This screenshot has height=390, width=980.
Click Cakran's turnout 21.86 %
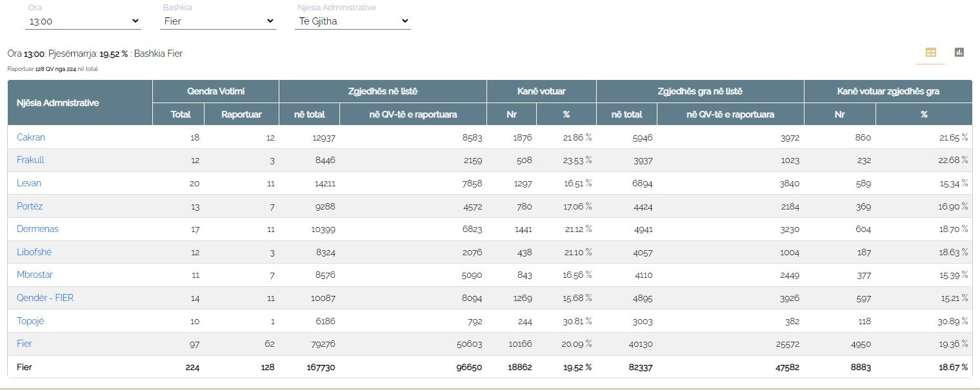(x=577, y=137)
